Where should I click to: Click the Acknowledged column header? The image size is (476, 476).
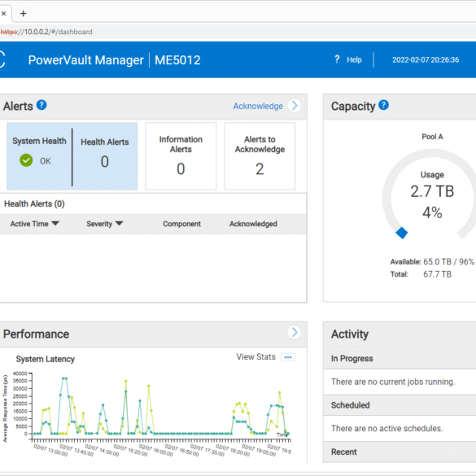[253, 224]
